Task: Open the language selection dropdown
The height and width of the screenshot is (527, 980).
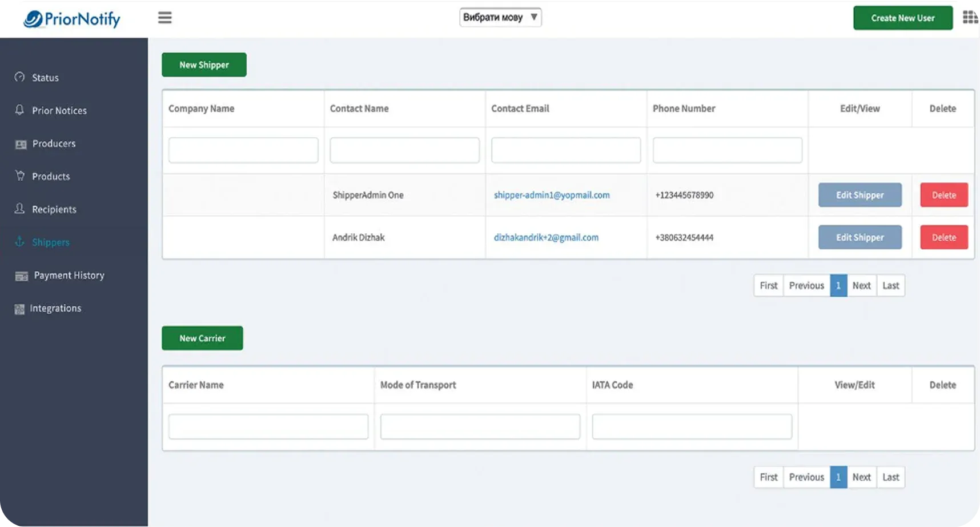Action: click(x=500, y=17)
